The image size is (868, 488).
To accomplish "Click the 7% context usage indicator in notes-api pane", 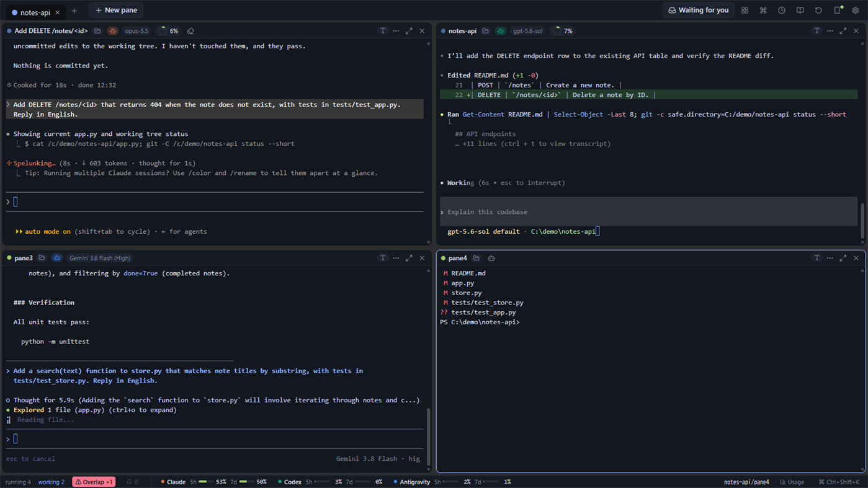I will point(563,31).
